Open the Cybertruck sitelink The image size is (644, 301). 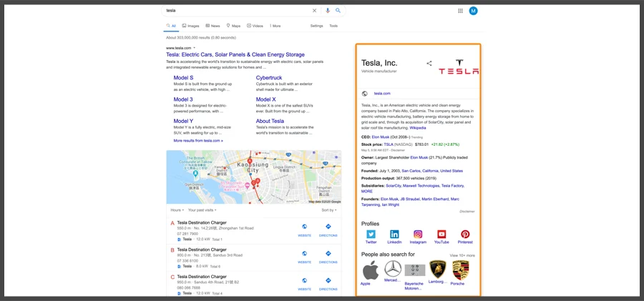pyautogui.click(x=269, y=78)
